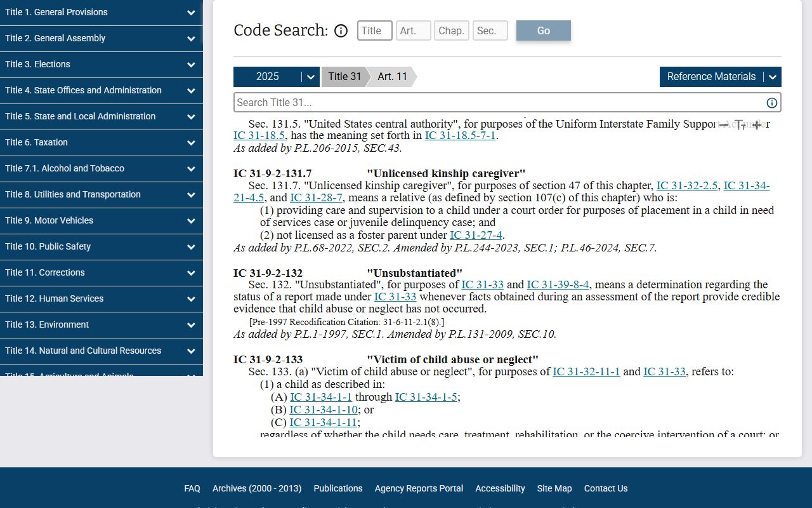Open Title 4. State Offices and Administration

click(x=101, y=91)
